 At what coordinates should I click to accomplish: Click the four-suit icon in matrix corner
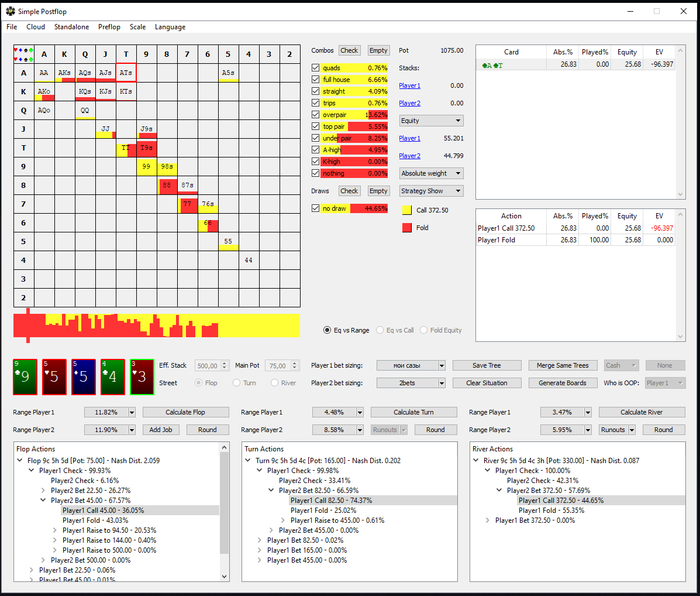click(x=23, y=53)
